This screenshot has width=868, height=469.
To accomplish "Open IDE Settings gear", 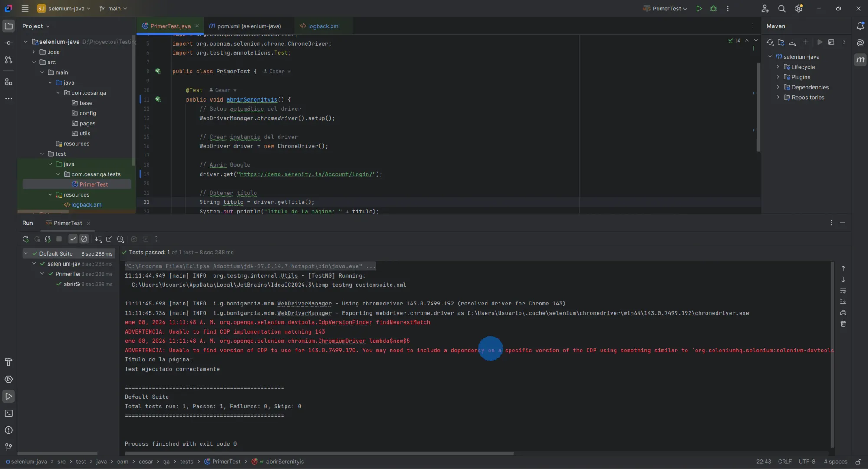I will click(x=799, y=8).
